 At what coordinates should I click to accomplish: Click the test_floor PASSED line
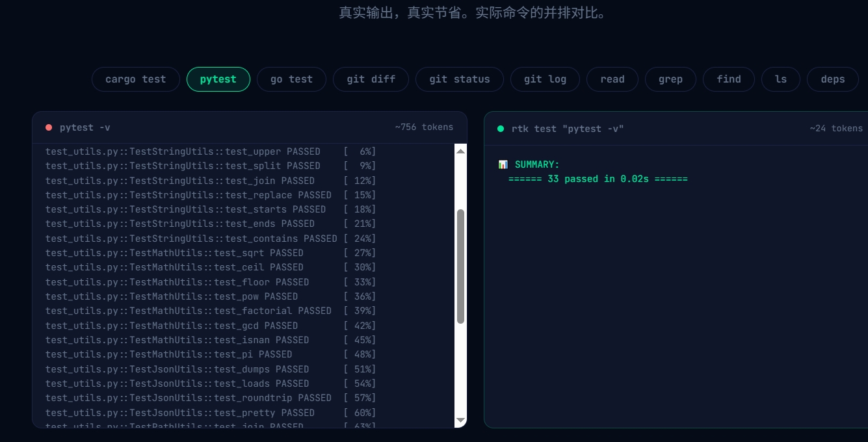(211, 282)
